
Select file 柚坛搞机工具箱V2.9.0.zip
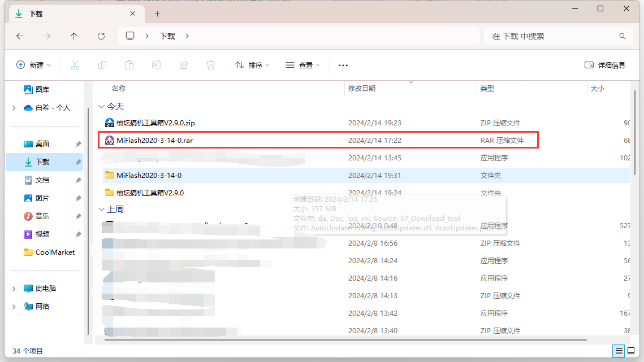(x=155, y=123)
